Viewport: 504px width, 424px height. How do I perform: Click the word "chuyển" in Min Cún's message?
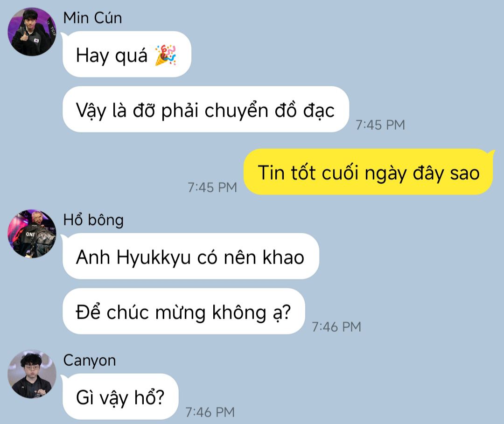tap(236, 111)
